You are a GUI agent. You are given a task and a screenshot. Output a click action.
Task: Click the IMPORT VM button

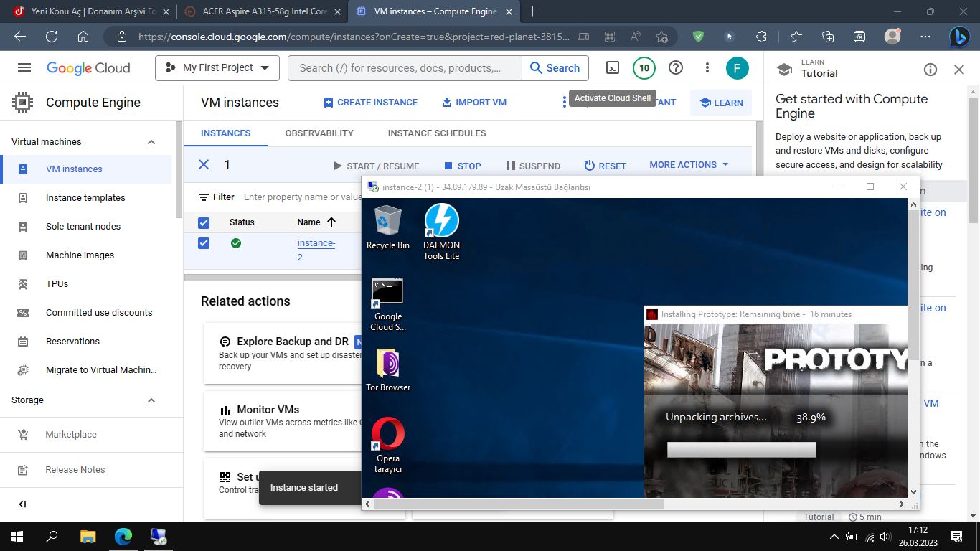click(473, 103)
